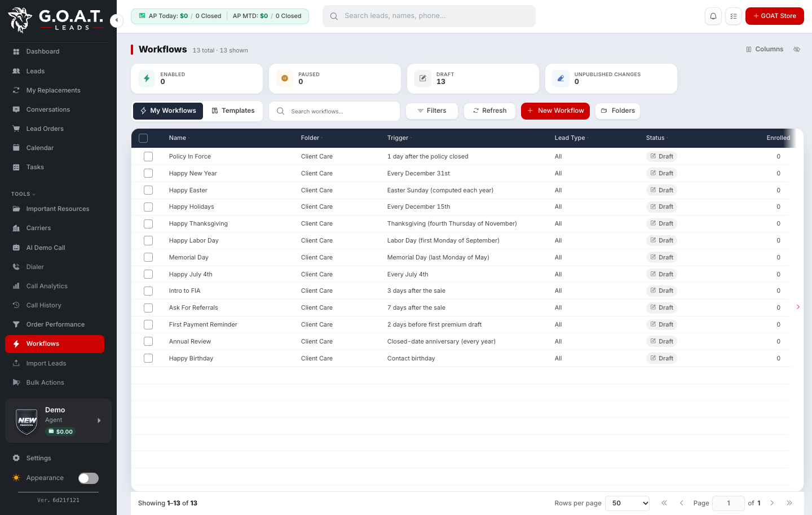Sort by the Name column header

[178, 138]
